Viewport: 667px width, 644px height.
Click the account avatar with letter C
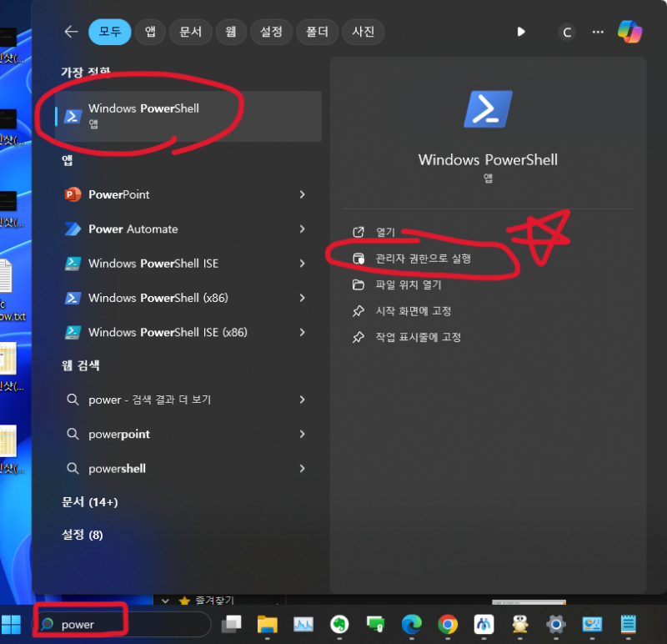567,32
